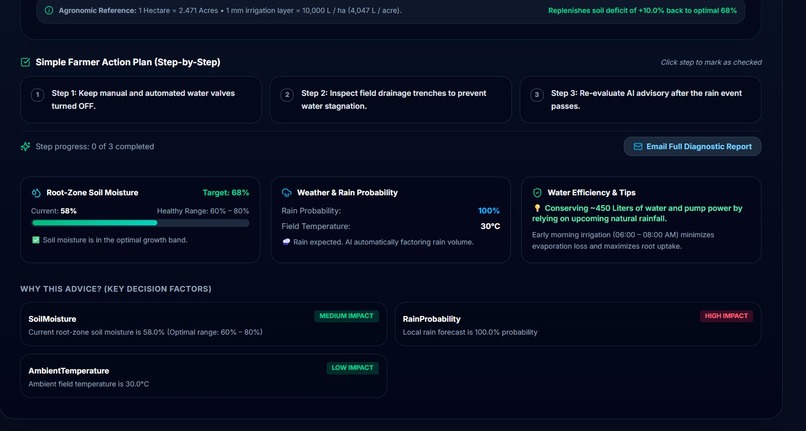Click the green check icon beside Soil moisture is optimal
Image resolution: width=806 pixels, height=431 pixels.
[36, 240]
